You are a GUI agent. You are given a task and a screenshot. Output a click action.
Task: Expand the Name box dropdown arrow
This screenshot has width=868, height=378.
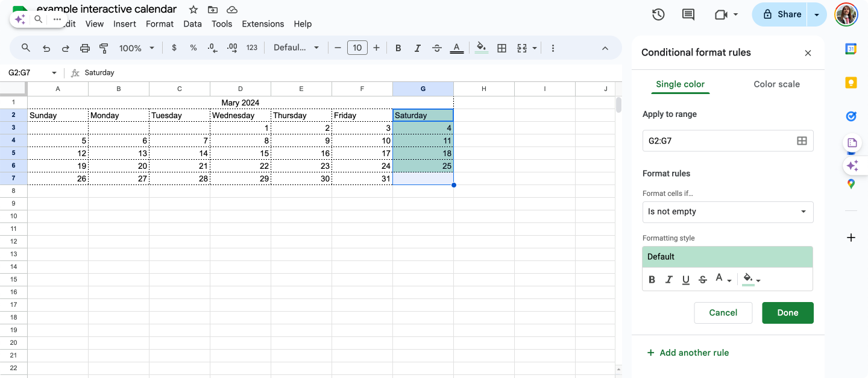point(54,73)
